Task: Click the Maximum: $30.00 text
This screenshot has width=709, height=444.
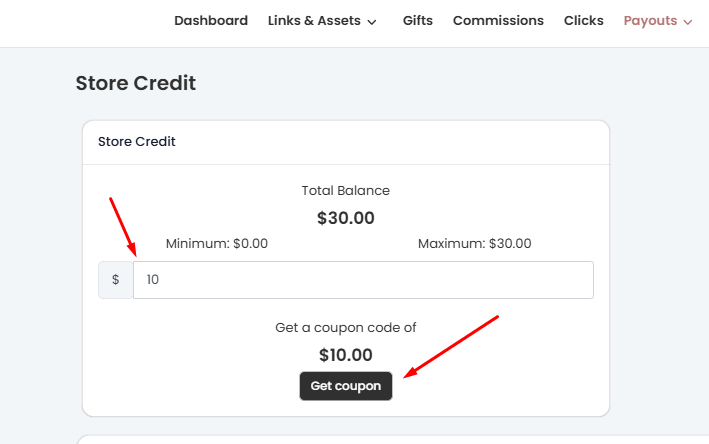Action: click(x=475, y=243)
